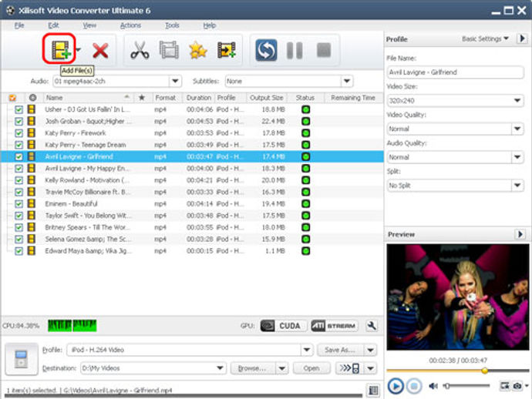Uncheck Britney Spears file checkbox
Viewport: 532px width, 399px height.
19,227
